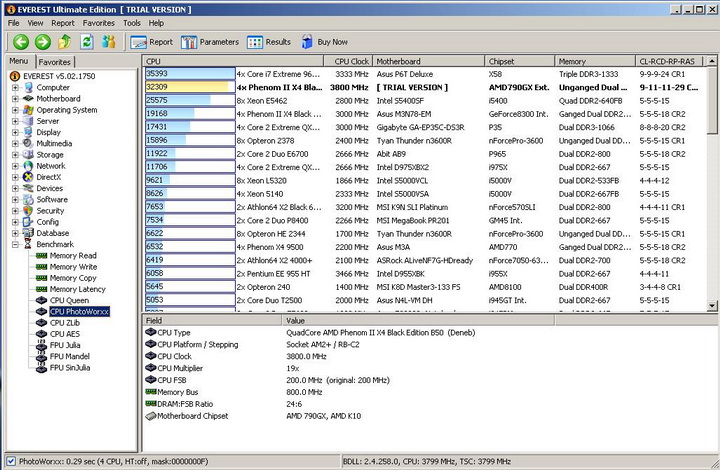Click the Security shield icon
Viewport: 720px width, 470px height.
coord(28,211)
